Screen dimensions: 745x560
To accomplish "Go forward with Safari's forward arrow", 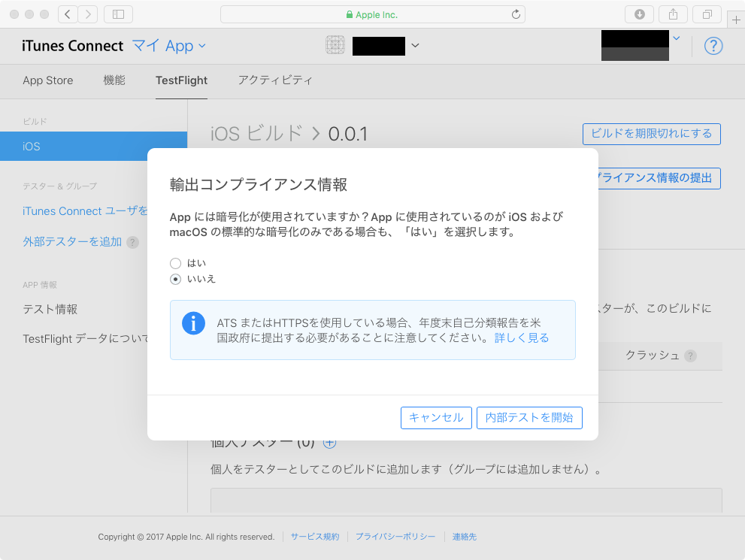I will point(88,14).
